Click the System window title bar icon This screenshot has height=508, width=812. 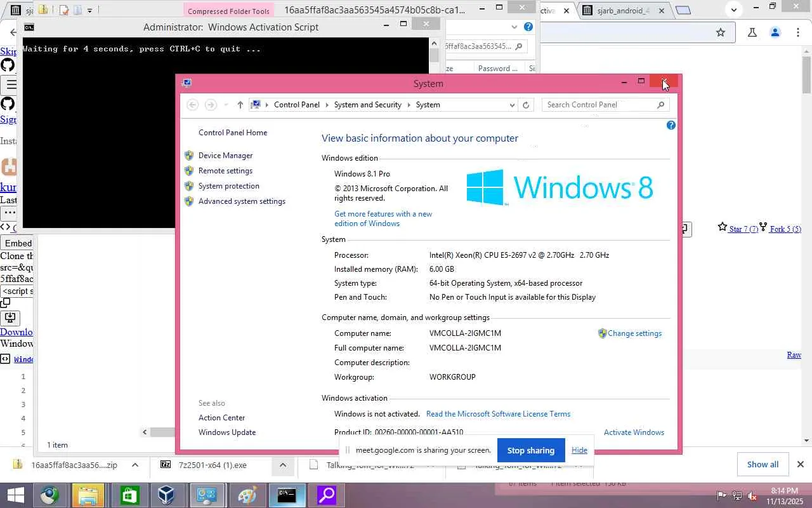(x=187, y=83)
